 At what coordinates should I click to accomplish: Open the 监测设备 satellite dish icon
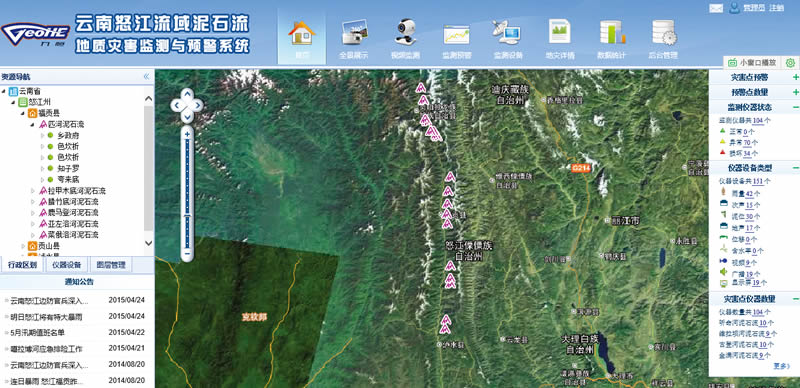tap(506, 33)
